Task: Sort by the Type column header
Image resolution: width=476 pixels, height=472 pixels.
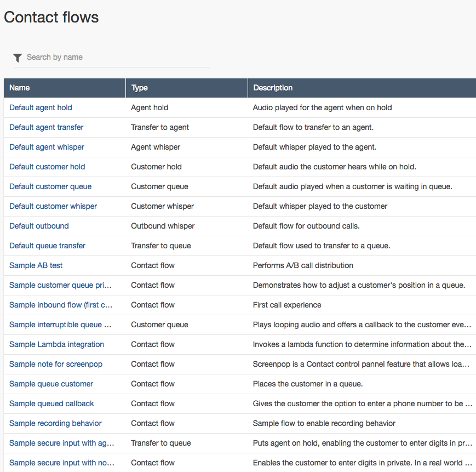Action: [x=140, y=88]
